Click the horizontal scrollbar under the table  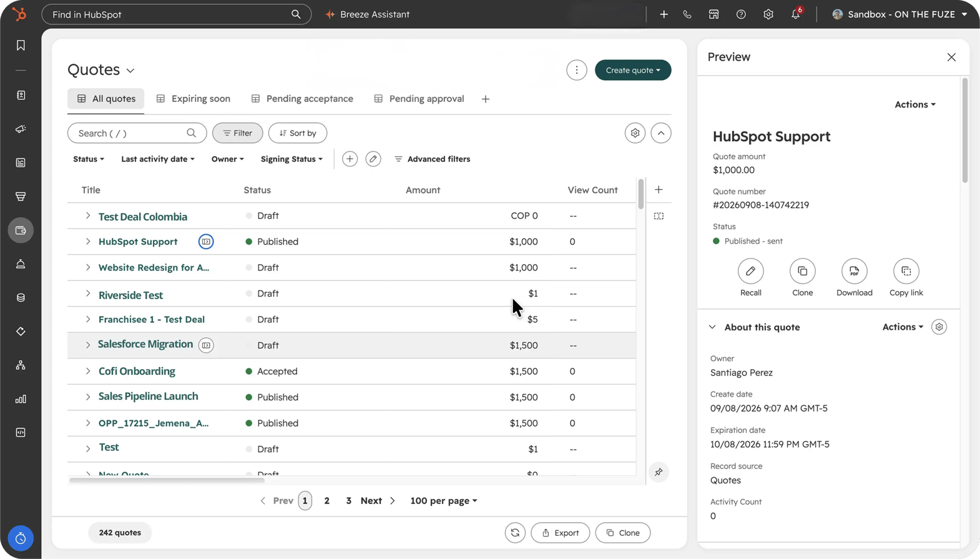pyautogui.click(x=167, y=480)
